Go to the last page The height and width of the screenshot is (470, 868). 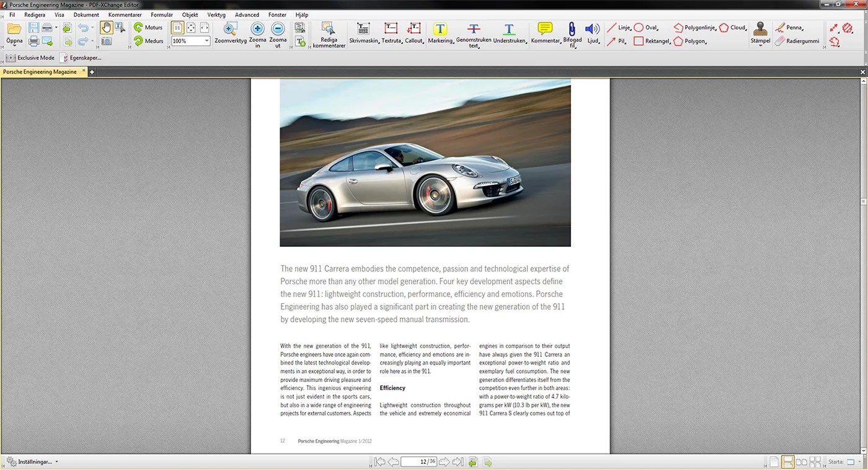[458, 462]
